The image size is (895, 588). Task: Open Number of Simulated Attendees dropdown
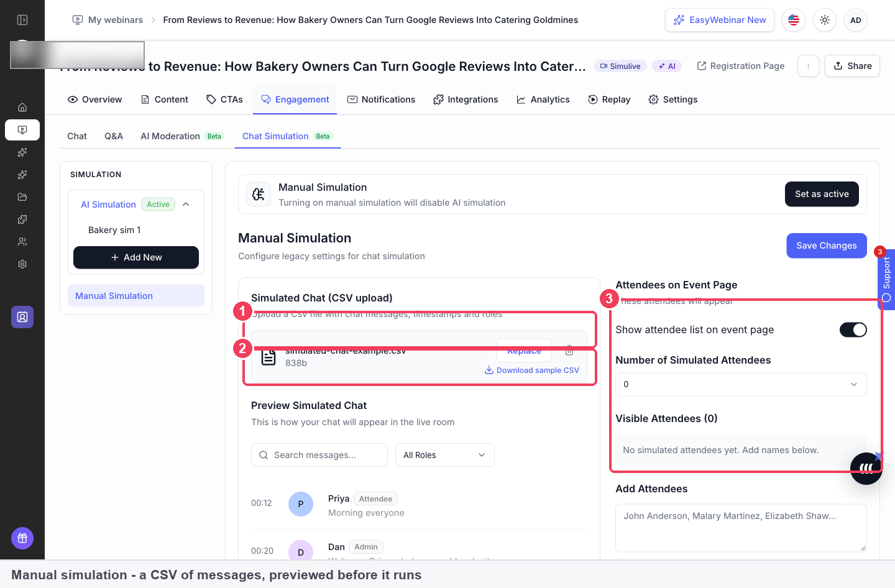point(741,384)
